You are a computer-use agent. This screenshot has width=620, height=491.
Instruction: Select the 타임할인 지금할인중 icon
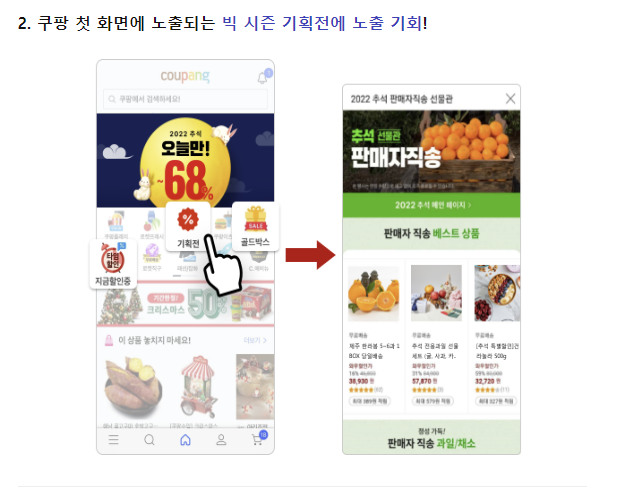(x=113, y=263)
